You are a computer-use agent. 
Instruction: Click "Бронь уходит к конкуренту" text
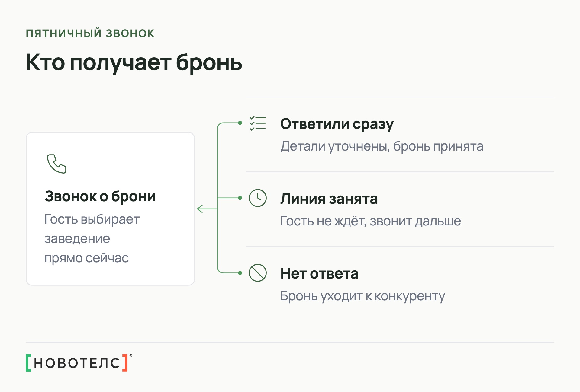pyautogui.click(x=362, y=296)
